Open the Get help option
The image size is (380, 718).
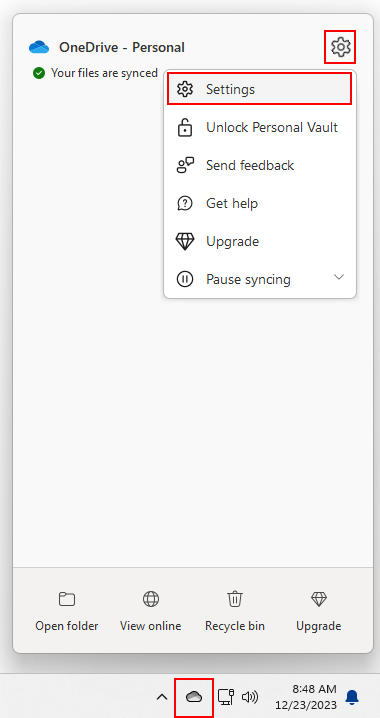[260, 203]
